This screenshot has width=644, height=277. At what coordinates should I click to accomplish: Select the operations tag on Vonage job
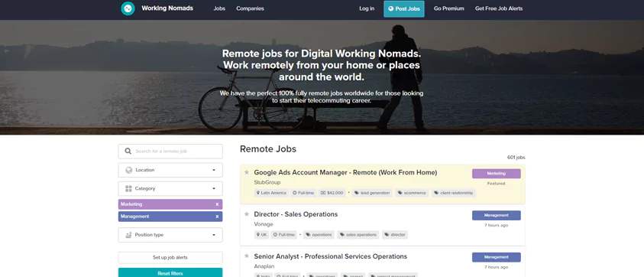click(x=319, y=235)
